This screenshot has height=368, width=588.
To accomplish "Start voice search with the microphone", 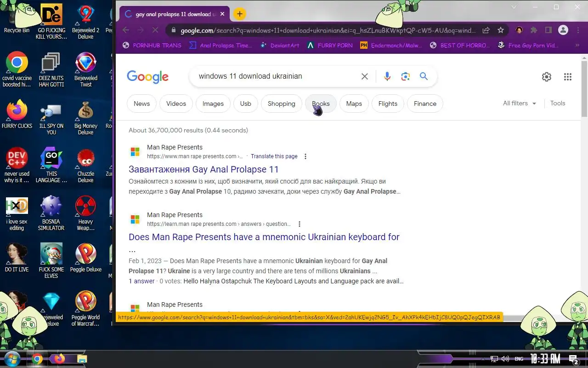I will (387, 76).
